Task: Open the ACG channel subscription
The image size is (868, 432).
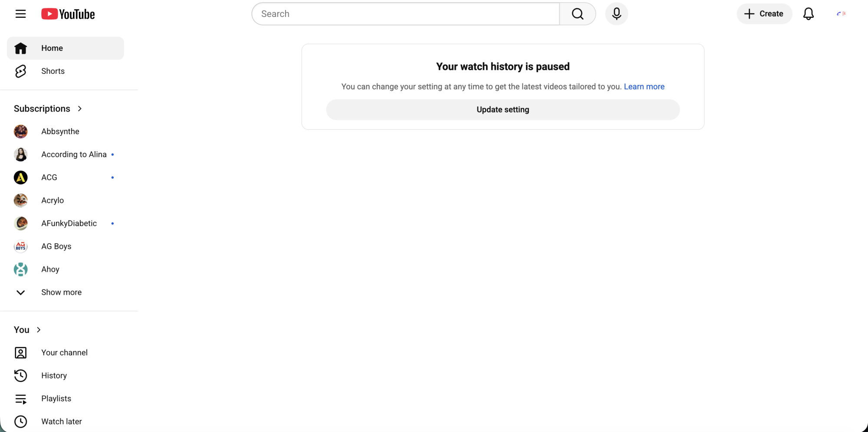Action: [49, 178]
